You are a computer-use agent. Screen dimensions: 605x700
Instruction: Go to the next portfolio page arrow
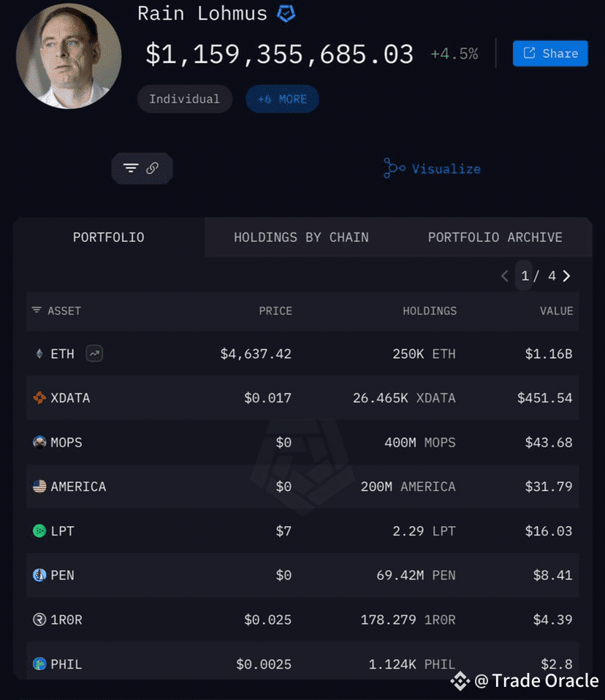pyautogui.click(x=566, y=276)
